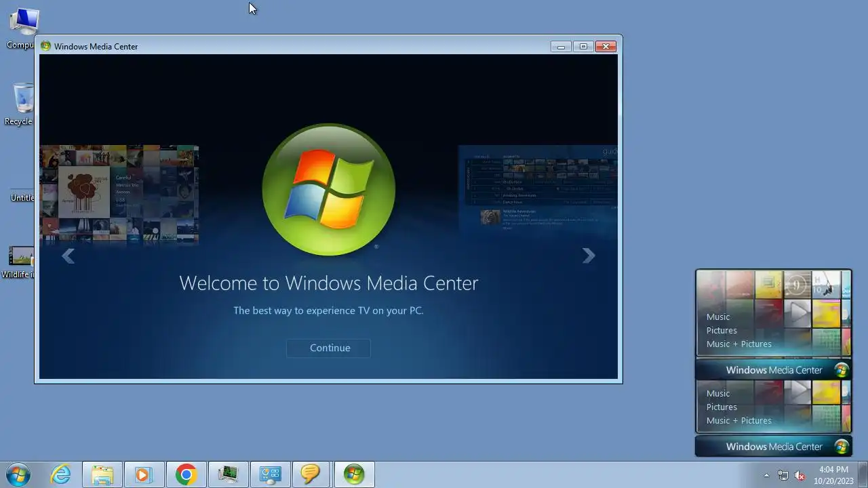
Task: Select Music + Pictures in lower gadget
Action: pyautogui.click(x=739, y=420)
